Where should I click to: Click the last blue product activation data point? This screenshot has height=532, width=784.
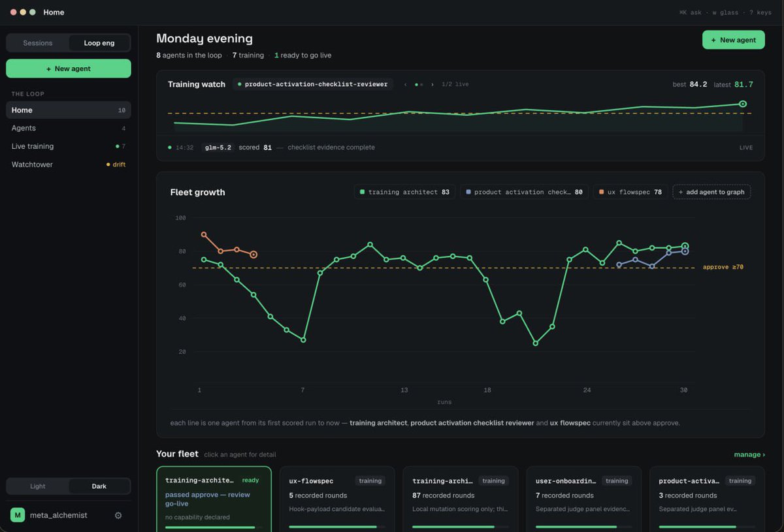click(685, 251)
